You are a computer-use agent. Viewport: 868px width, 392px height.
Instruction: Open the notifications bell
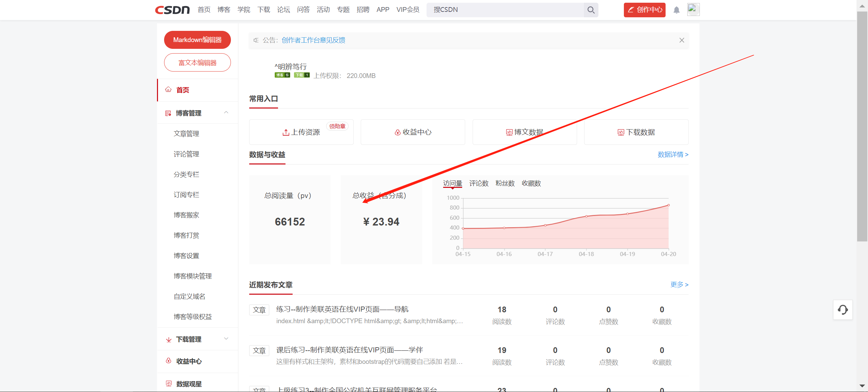tap(676, 10)
